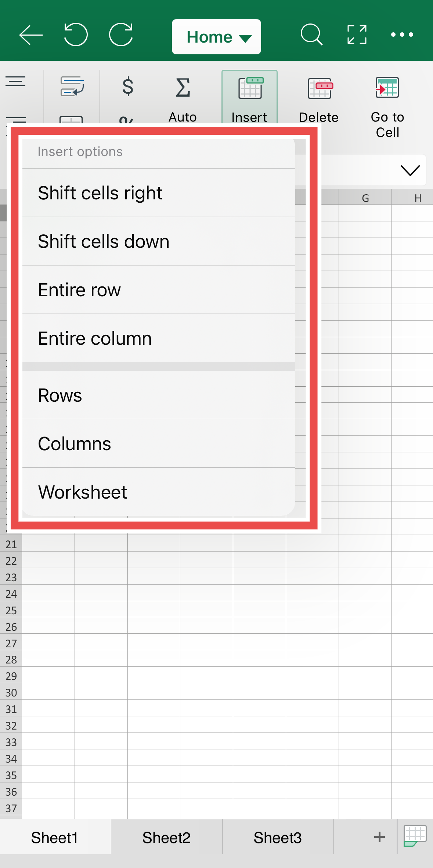Toggle the Insert ribbon button
The width and height of the screenshot is (433, 868).
click(x=249, y=98)
